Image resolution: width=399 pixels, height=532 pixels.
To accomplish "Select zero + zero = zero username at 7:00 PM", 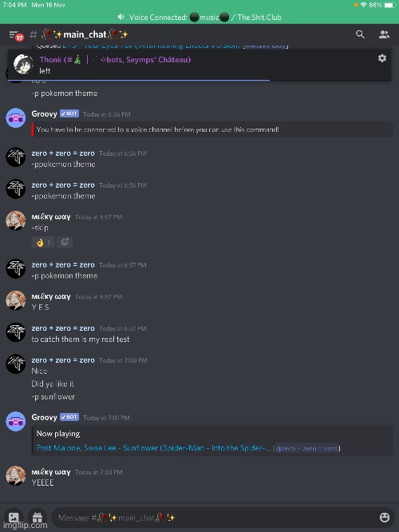I will pos(63,360).
